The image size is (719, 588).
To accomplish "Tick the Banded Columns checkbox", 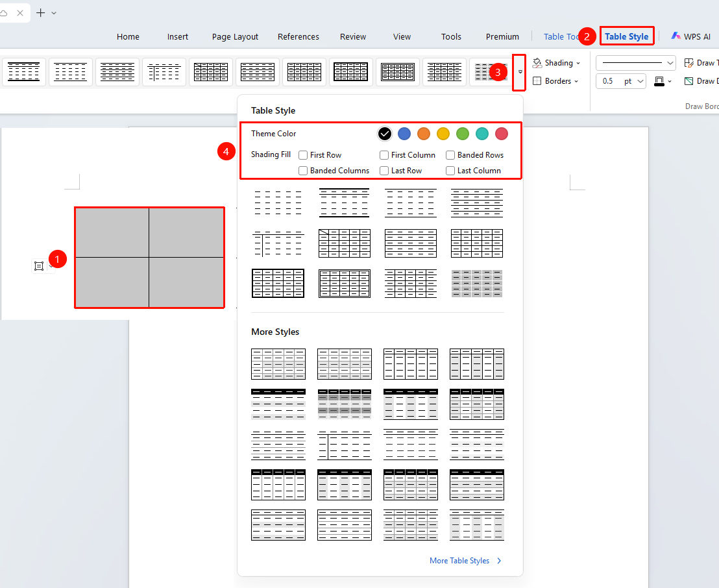I will coord(303,171).
